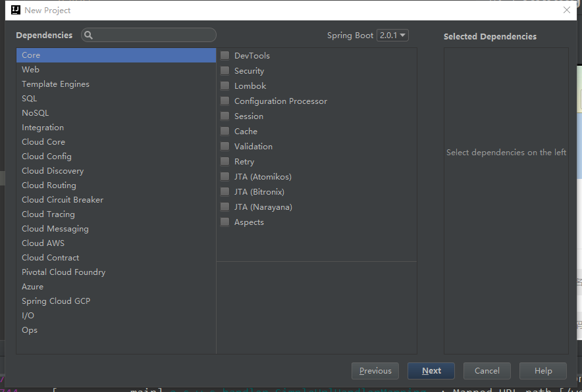
Task: Toggle the Configuration Processor checkbox
Action: click(225, 101)
